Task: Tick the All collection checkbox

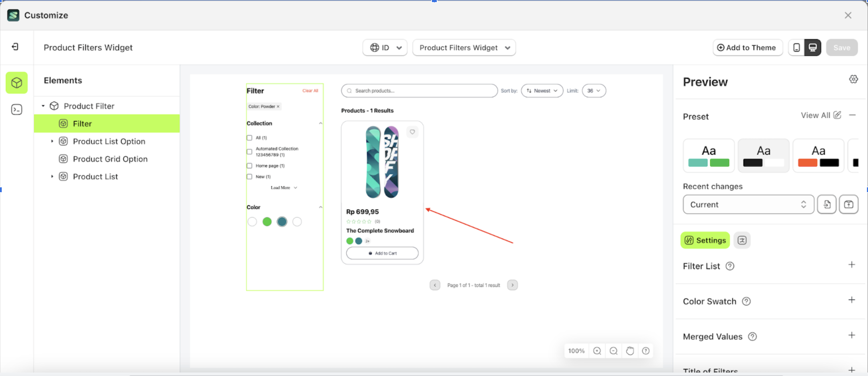Action: pyautogui.click(x=250, y=138)
